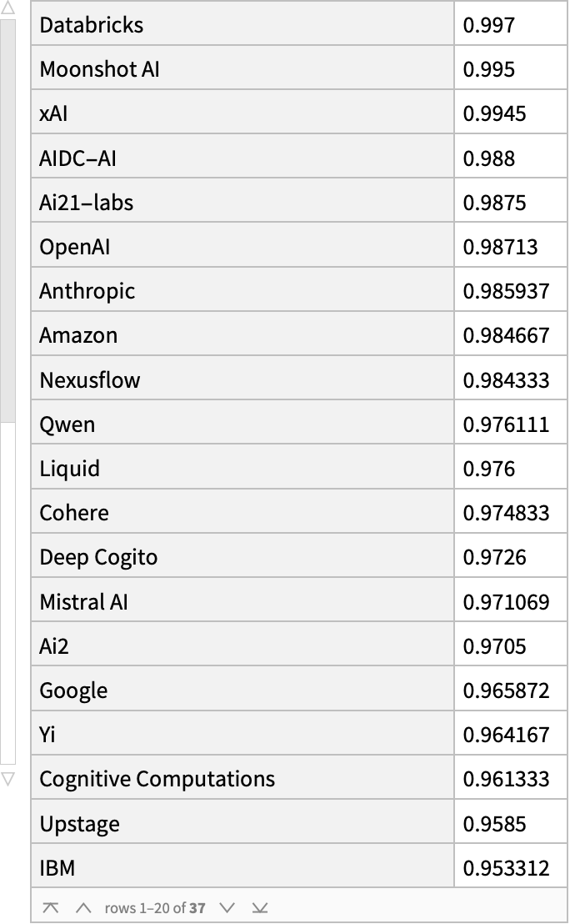The width and height of the screenshot is (570, 924).
Task: Select the Anthropic row label
Action: (x=87, y=291)
